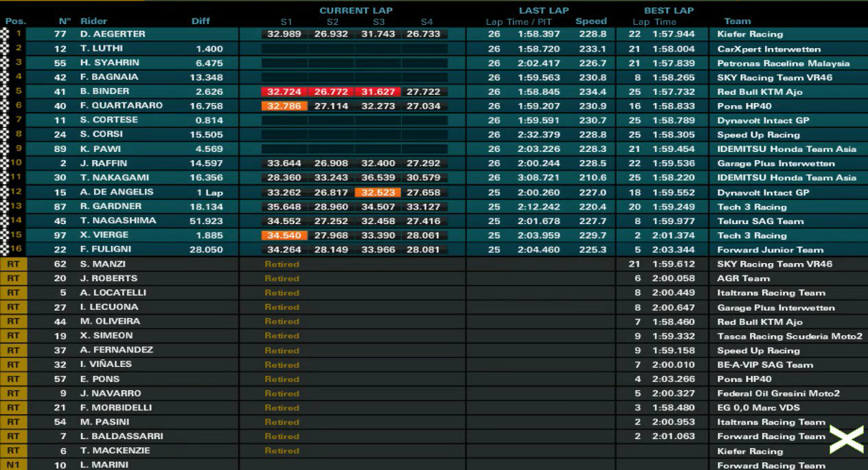
Task: Select rider T. NAKAGAMI
Action: point(114,177)
